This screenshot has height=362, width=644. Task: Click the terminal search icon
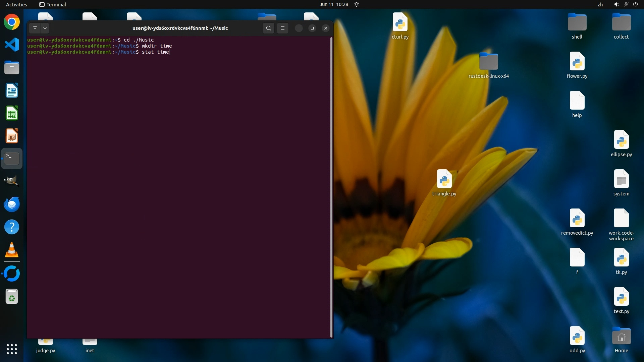pyautogui.click(x=268, y=28)
